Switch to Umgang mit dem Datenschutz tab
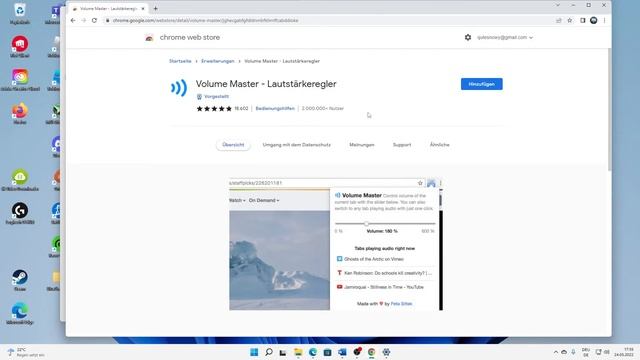 (x=297, y=145)
